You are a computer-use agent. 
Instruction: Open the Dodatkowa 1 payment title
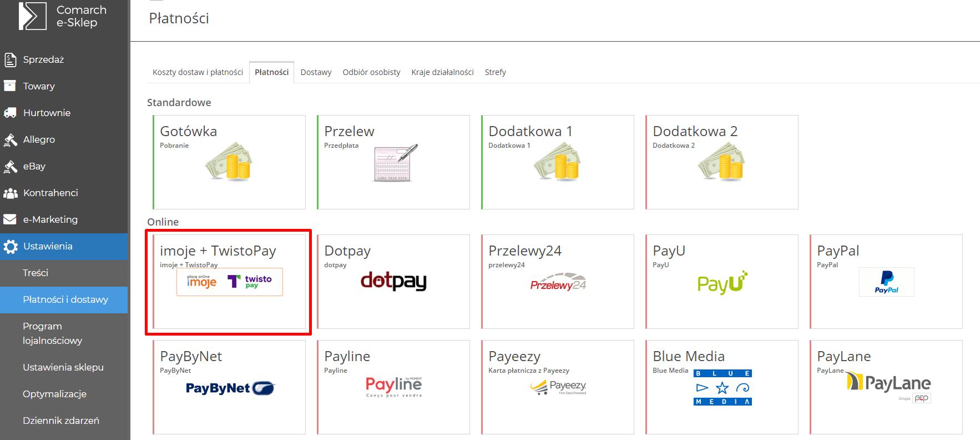click(530, 132)
